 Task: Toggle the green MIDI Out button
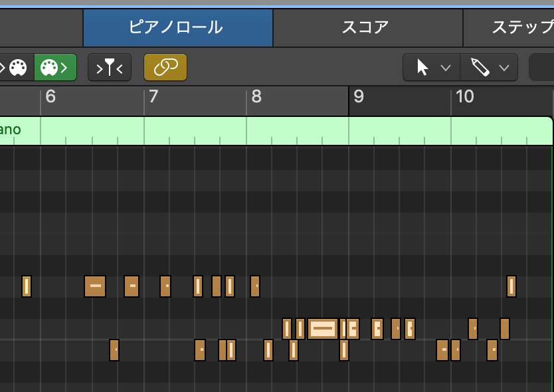(x=55, y=67)
